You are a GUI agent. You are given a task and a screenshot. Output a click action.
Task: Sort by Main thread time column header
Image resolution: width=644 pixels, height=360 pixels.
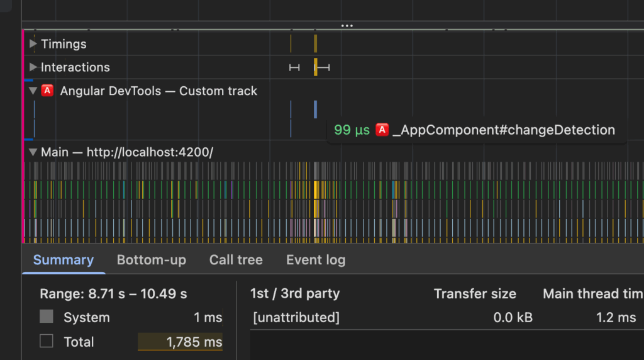click(593, 294)
